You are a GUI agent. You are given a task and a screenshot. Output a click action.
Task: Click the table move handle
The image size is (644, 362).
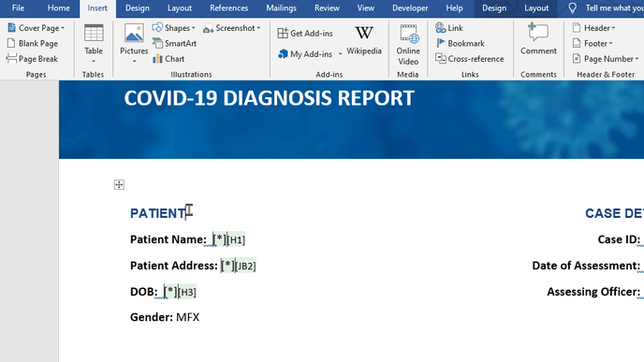click(x=119, y=184)
